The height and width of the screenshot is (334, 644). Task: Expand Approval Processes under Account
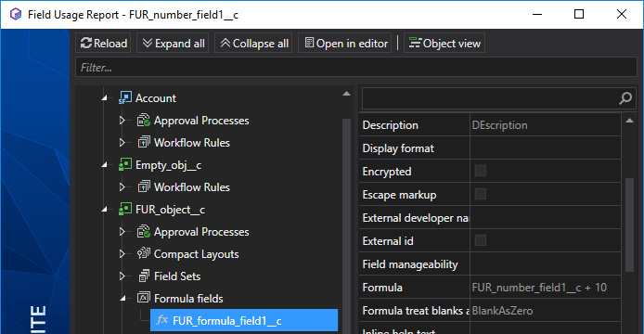[x=122, y=121]
